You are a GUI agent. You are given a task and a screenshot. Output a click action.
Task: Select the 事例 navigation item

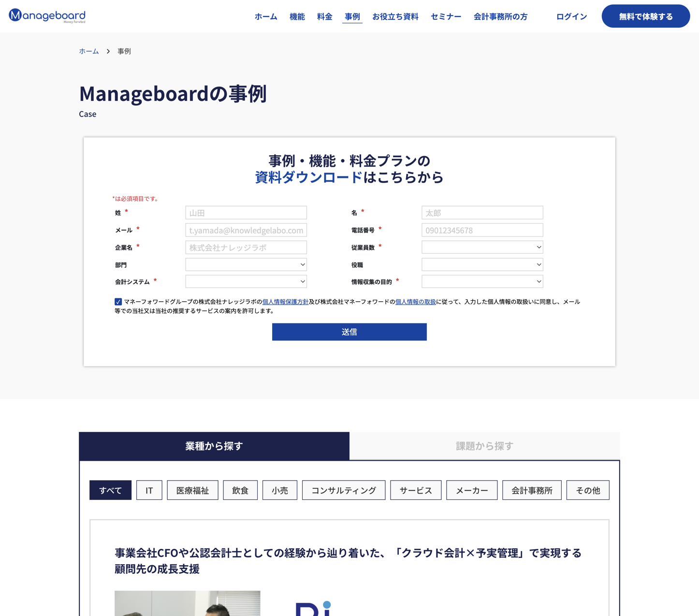pyautogui.click(x=352, y=16)
